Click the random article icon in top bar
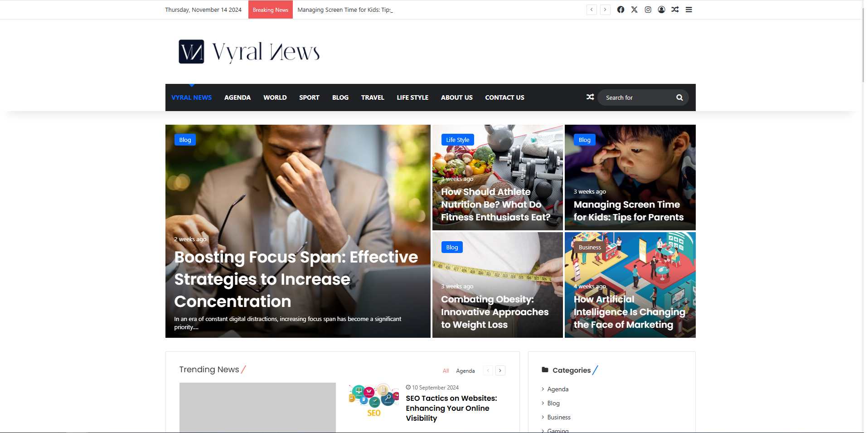868x433 pixels. [675, 10]
